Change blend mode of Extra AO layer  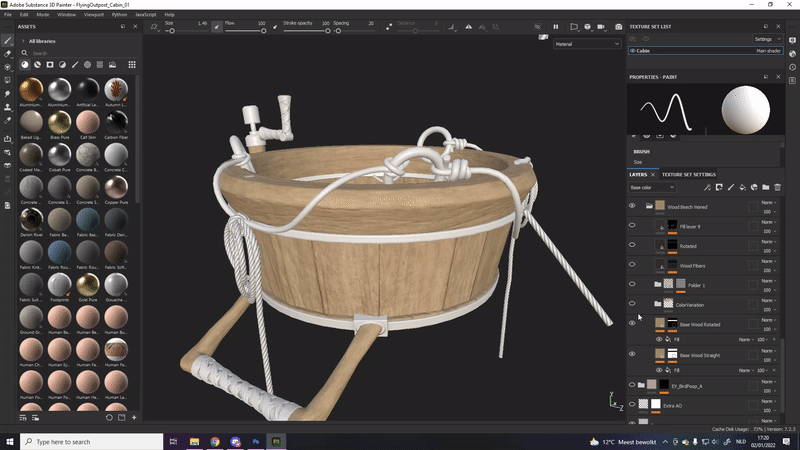pos(768,402)
